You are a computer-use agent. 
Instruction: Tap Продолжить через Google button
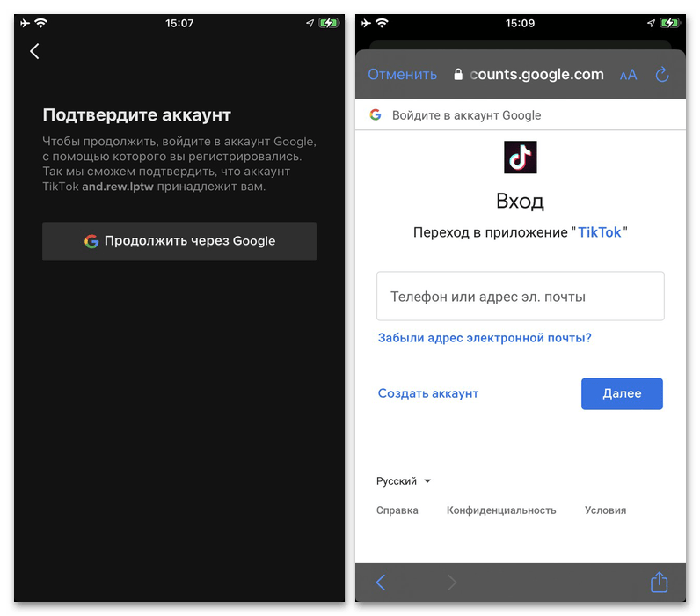click(179, 241)
